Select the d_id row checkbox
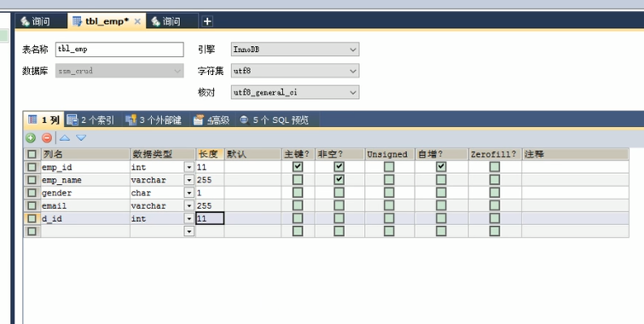This screenshot has width=644, height=324. (32, 218)
